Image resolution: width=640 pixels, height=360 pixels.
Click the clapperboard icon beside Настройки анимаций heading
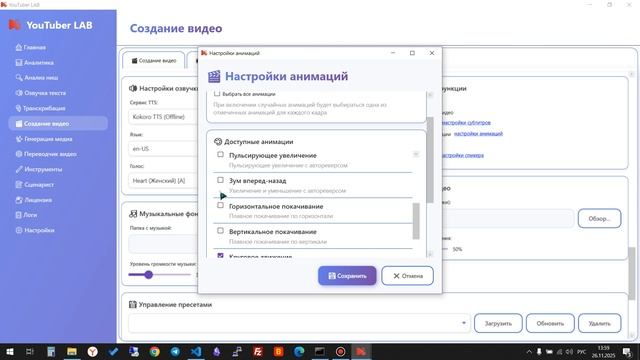click(214, 76)
